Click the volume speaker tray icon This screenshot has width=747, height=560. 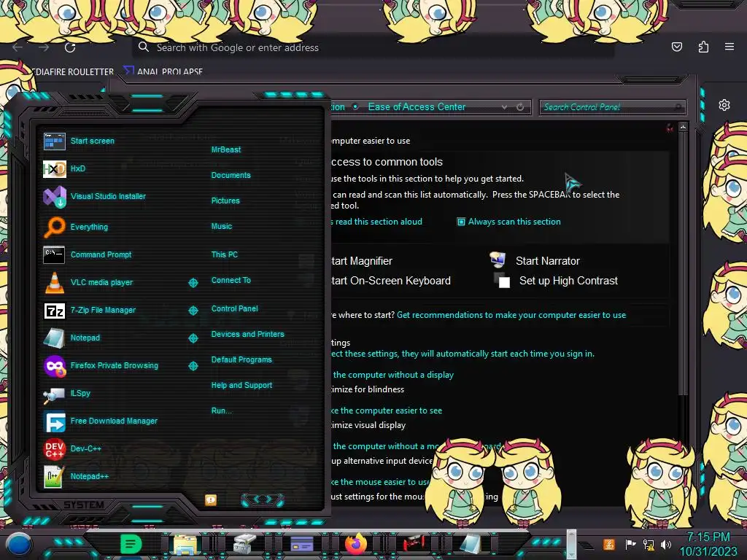pyautogui.click(x=665, y=544)
